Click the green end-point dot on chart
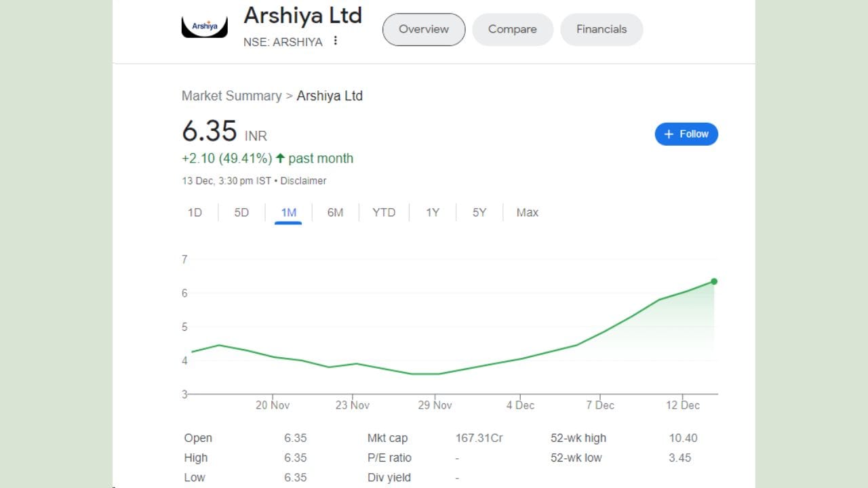 click(714, 281)
